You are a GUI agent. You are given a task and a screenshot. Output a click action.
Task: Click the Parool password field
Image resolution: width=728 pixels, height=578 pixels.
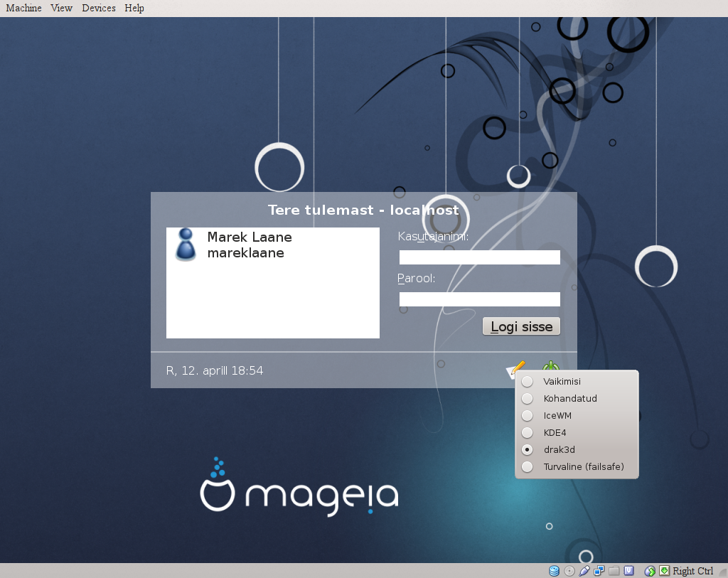click(x=480, y=299)
